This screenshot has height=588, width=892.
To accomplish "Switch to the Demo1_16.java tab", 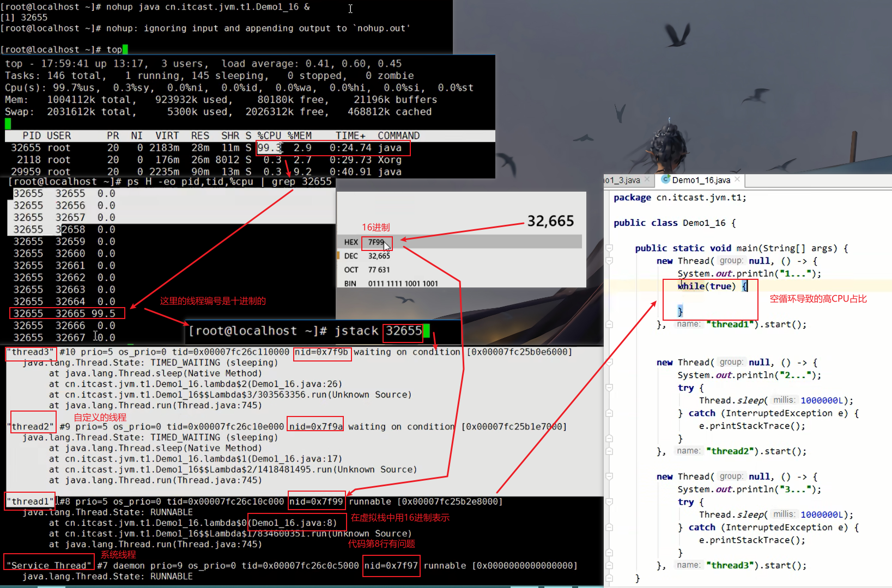I will click(x=701, y=180).
